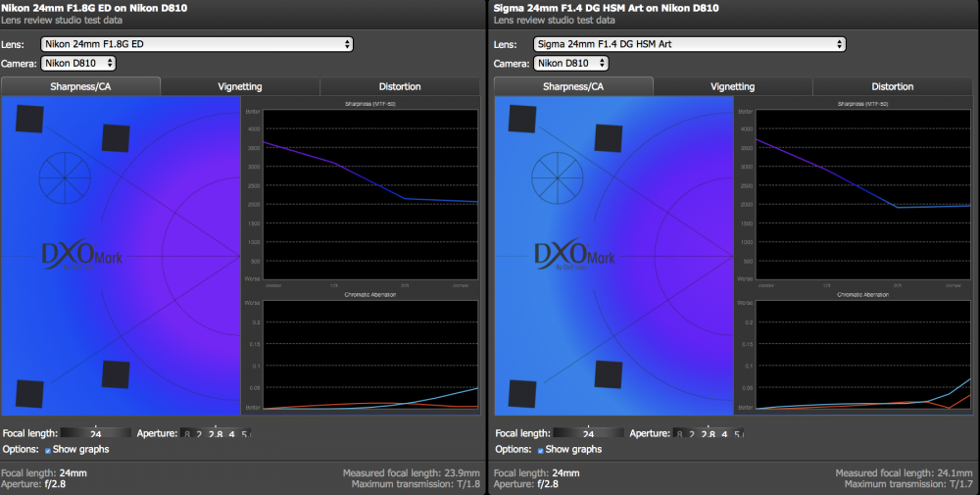Click the 'Aperture: f/2.8' readout in the Nikon panel
The image size is (980, 495).
(x=33, y=484)
